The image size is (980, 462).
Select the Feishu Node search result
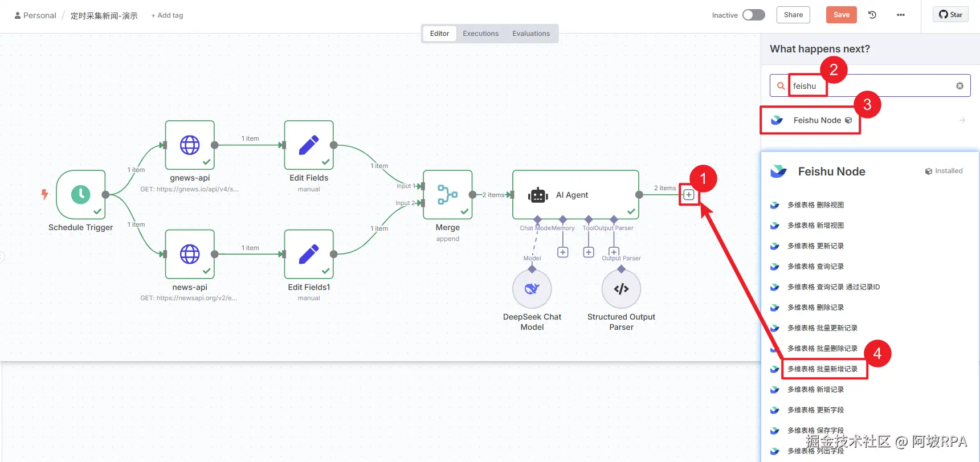[870, 120]
